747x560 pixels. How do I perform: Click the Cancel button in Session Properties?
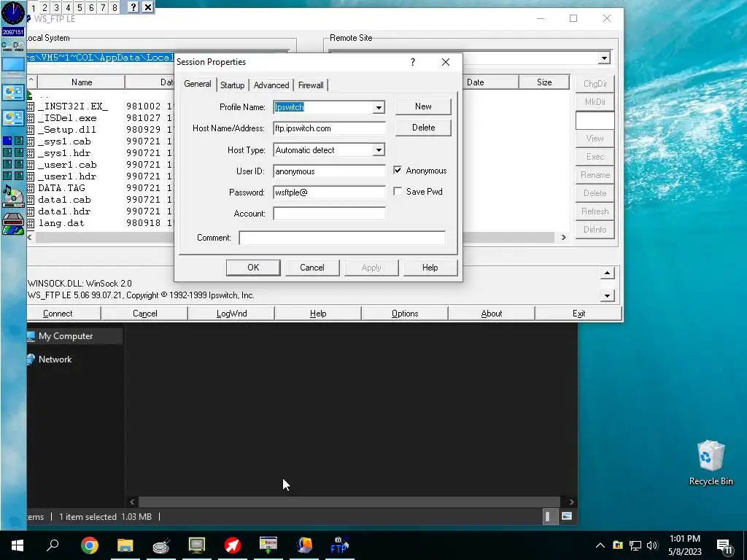(x=312, y=268)
